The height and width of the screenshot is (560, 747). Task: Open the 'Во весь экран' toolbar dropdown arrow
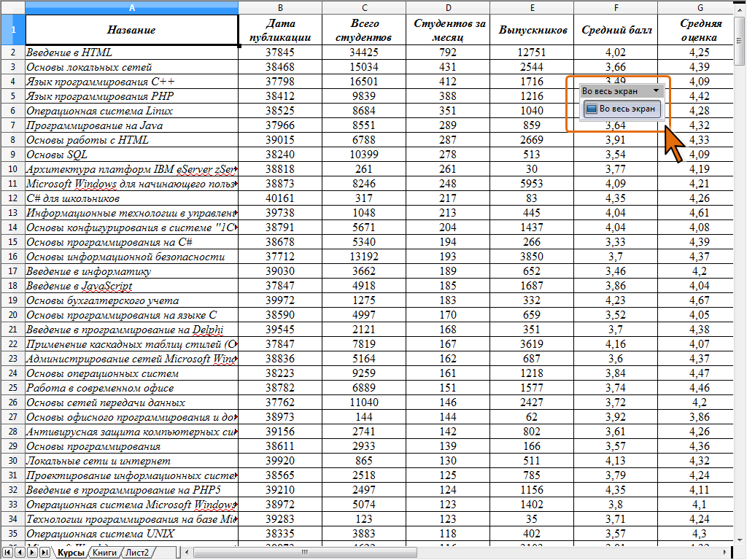pos(656,90)
